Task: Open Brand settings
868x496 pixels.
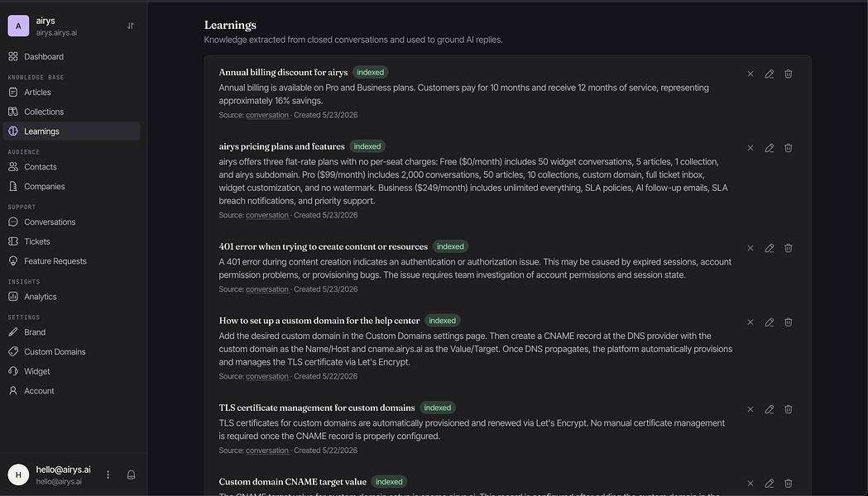Action: tap(71, 332)
